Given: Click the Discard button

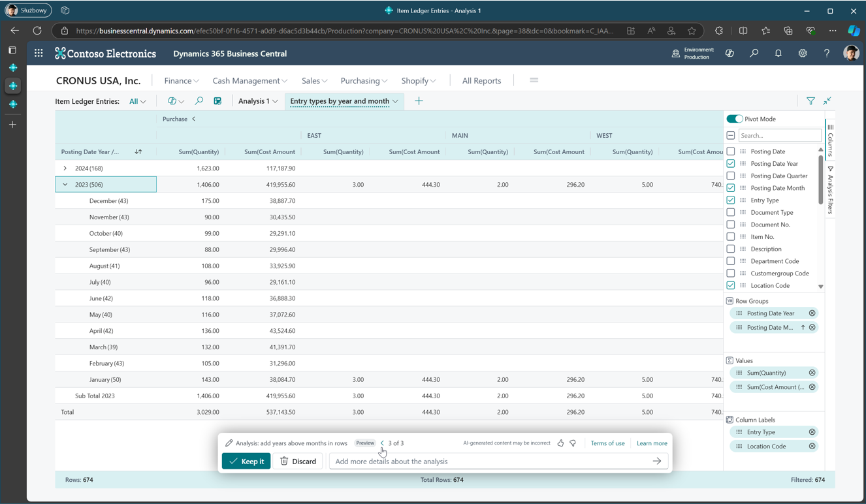Looking at the screenshot, I should [298, 462].
